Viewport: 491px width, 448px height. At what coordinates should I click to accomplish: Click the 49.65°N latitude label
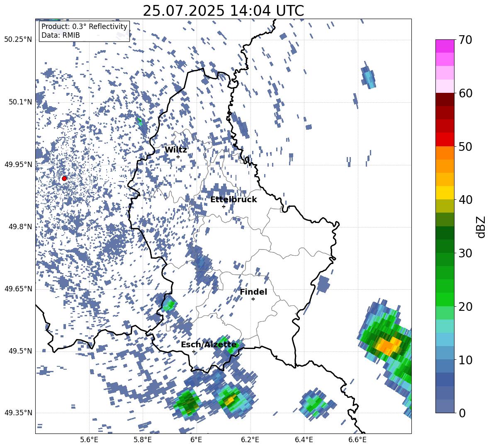18,289
